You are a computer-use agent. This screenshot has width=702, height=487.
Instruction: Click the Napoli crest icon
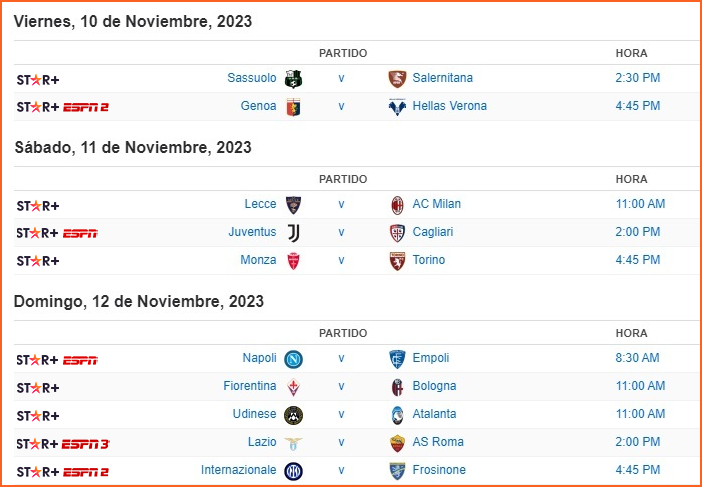[x=293, y=359]
